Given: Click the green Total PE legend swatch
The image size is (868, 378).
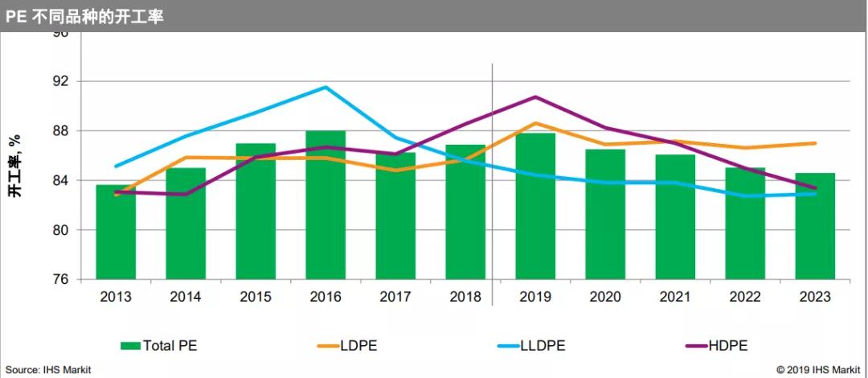Looking at the screenshot, I should [131, 347].
